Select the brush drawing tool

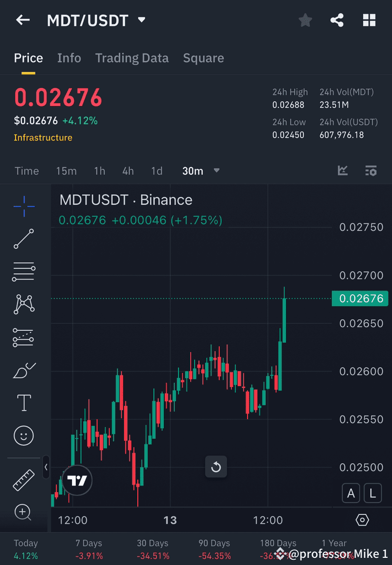tap(24, 371)
